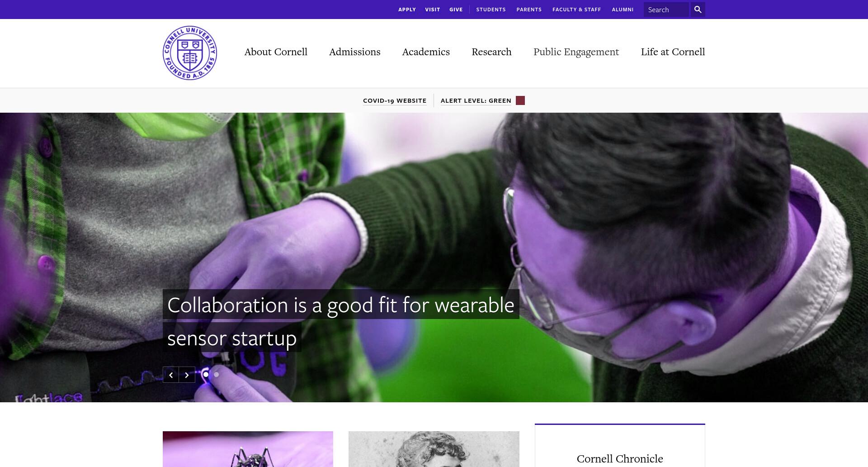Open the mosquito story thumbnail
This screenshot has width=868, height=467.
point(248,449)
